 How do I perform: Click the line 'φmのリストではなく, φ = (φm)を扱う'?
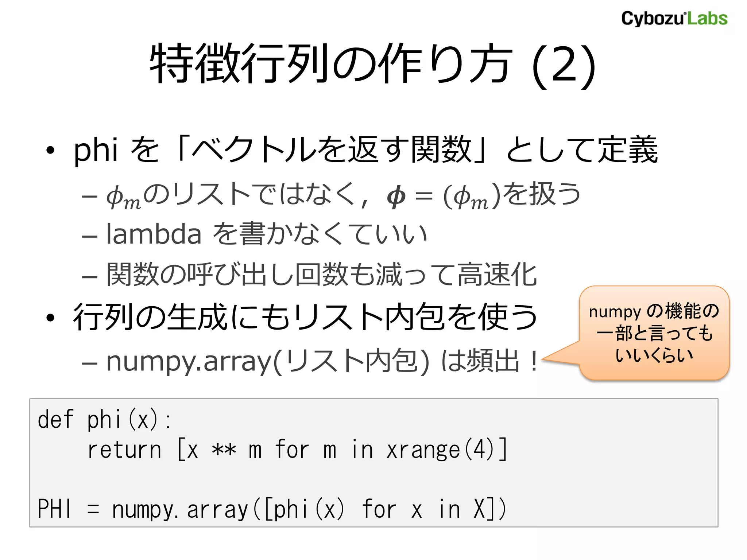(x=343, y=195)
